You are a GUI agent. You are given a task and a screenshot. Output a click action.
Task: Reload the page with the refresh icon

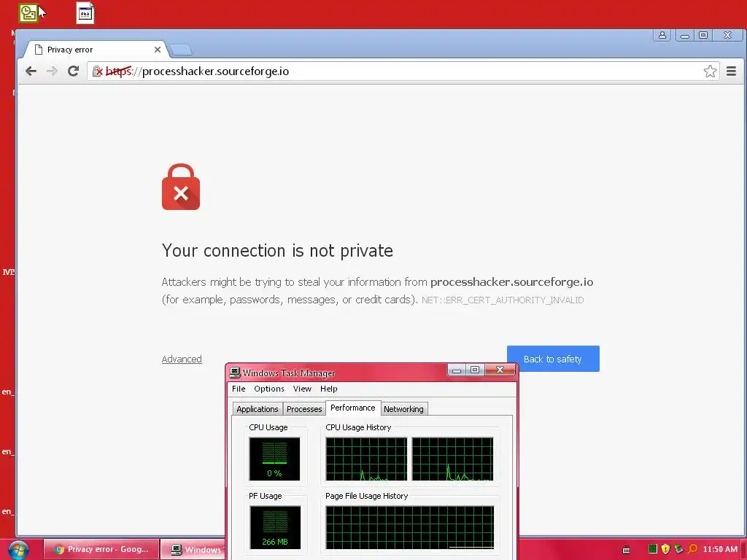pos(74,71)
